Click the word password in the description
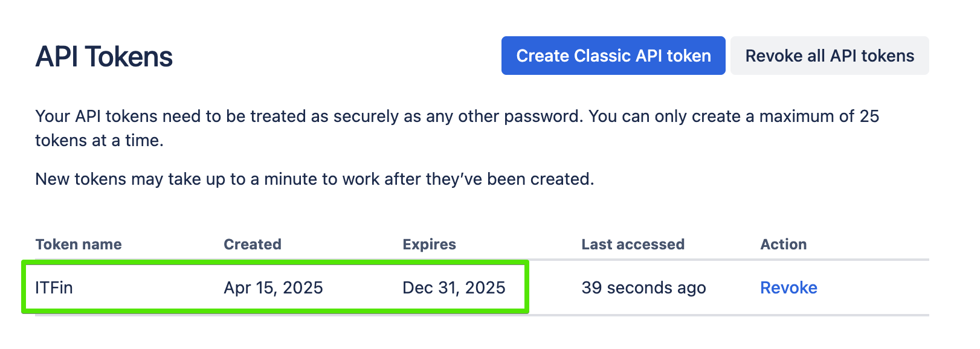 pyautogui.click(x=542, y=116)
